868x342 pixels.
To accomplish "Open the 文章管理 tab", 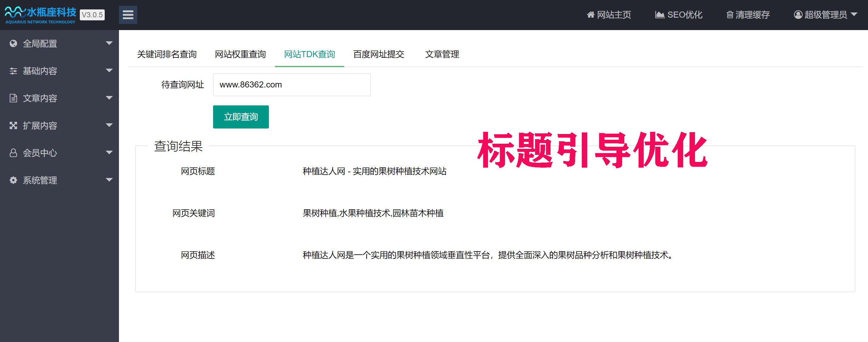I will pos(442,54).
